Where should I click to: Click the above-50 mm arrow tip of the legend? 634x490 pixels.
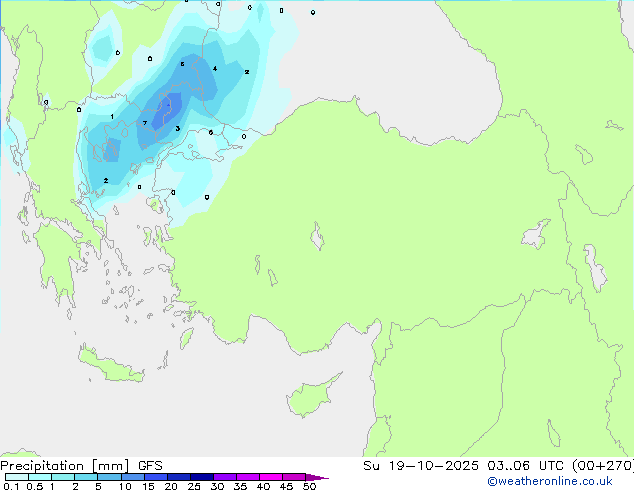317,477
